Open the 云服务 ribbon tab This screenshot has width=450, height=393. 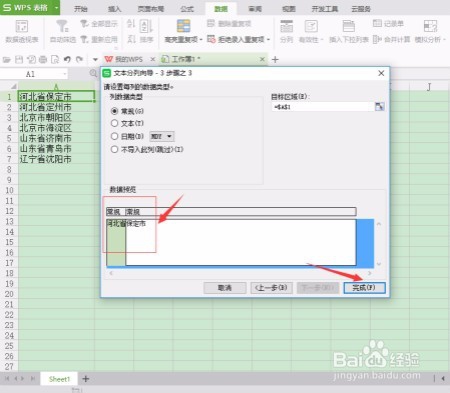361,9
